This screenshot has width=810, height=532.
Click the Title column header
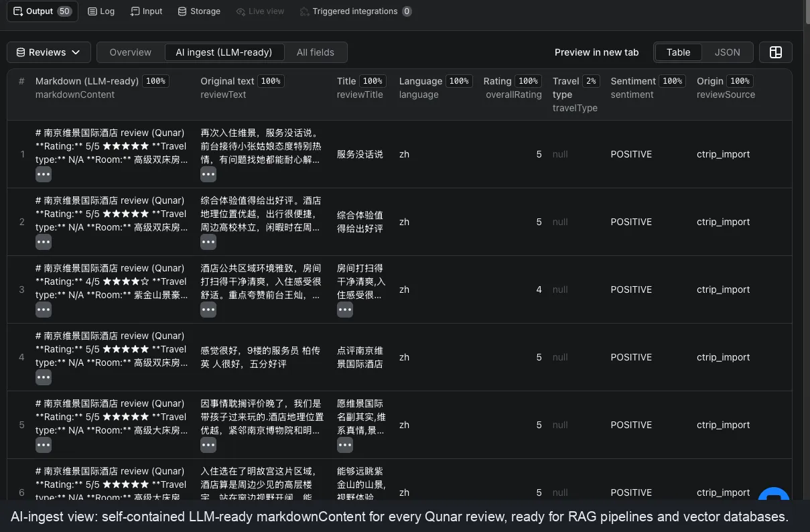[x=346, y=81]
